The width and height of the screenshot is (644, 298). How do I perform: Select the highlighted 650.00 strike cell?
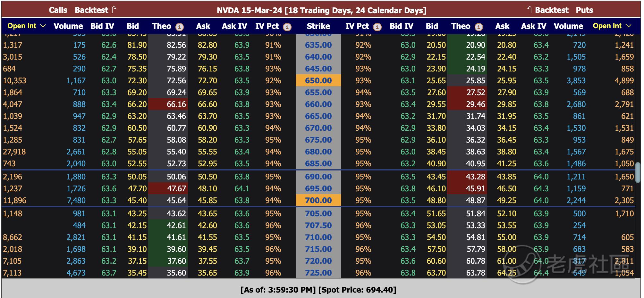click(x=318, y=81)
